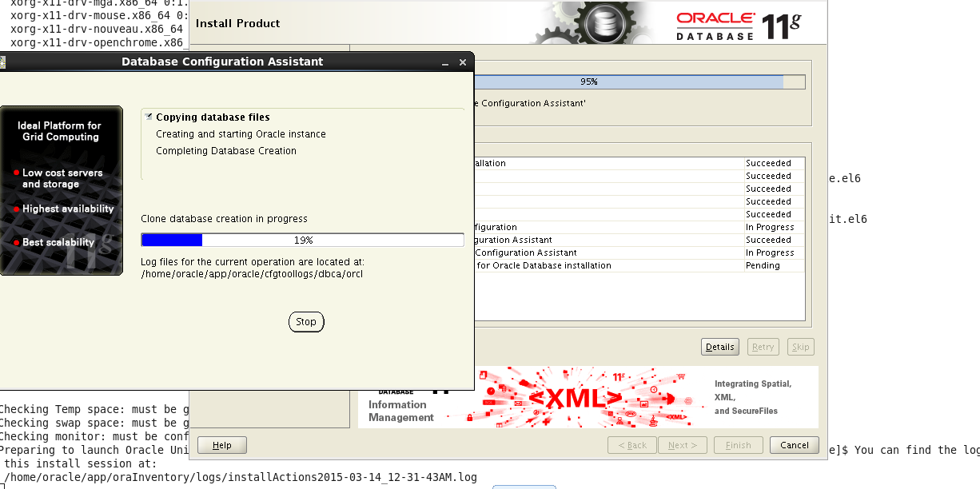Click the 19% database creation progress bar

pyautogui.click(x=302, y=240)
